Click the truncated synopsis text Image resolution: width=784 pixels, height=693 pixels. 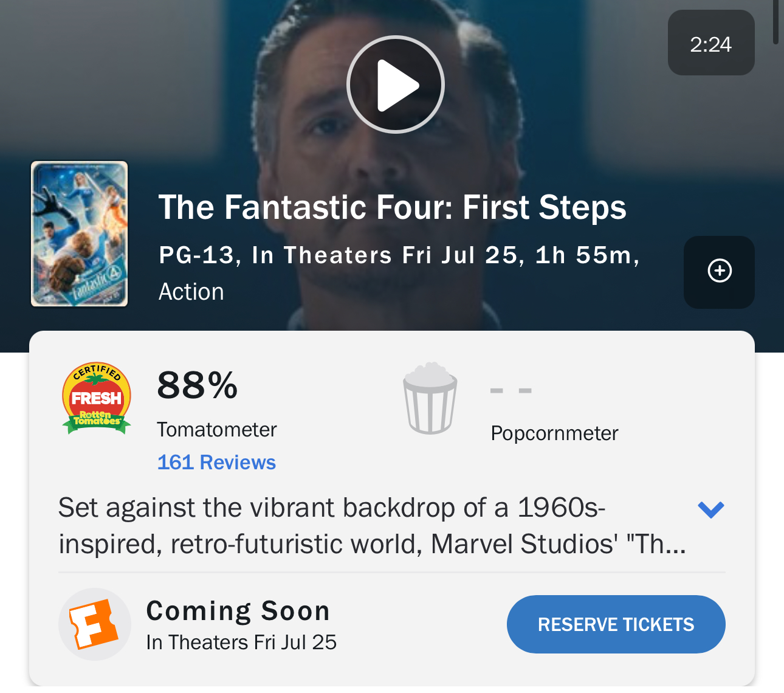pos(372,526)
